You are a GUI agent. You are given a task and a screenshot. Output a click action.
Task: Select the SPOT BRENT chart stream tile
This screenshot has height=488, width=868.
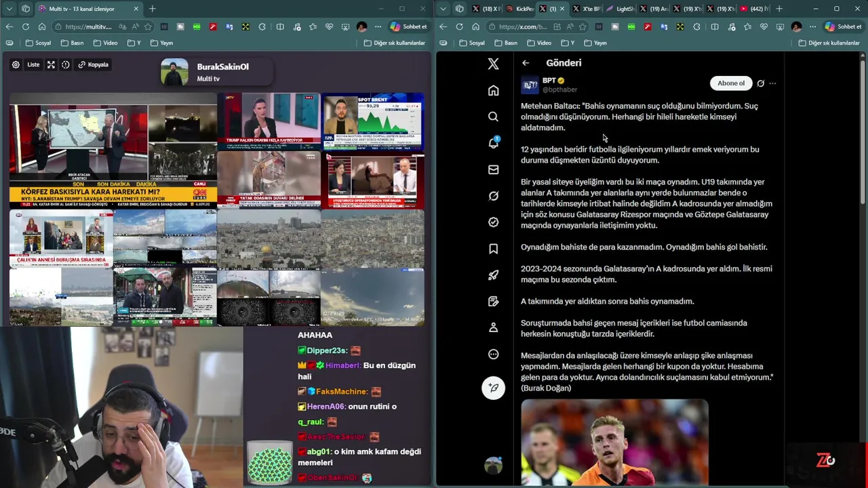tap(373, 121)
